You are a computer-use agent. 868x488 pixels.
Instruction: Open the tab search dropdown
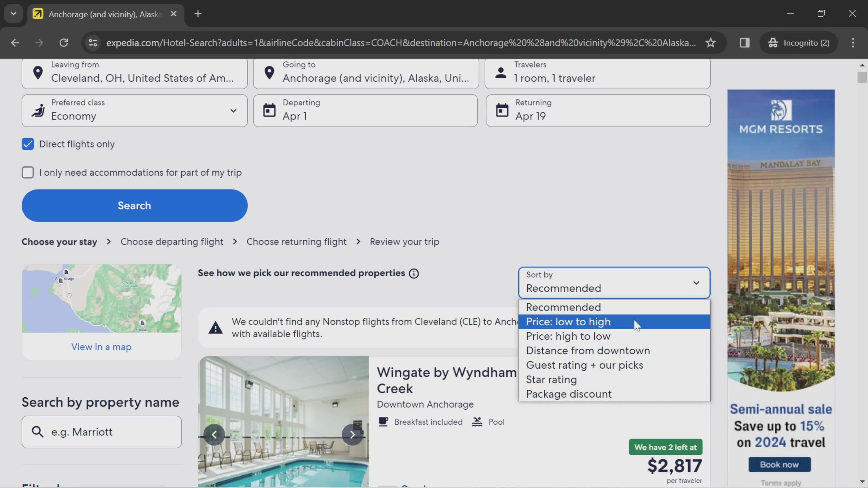tap(14, 14)
